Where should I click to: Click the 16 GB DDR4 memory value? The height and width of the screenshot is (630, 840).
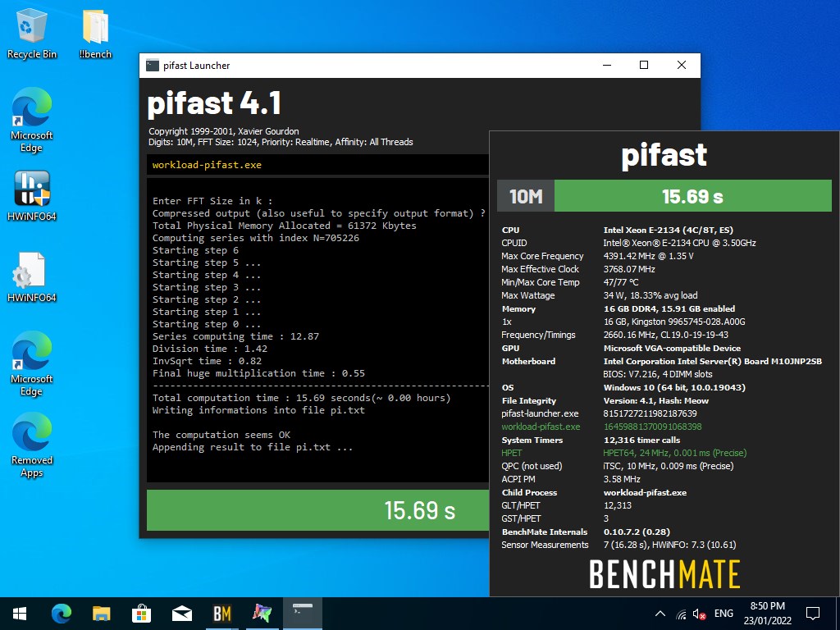669,308
